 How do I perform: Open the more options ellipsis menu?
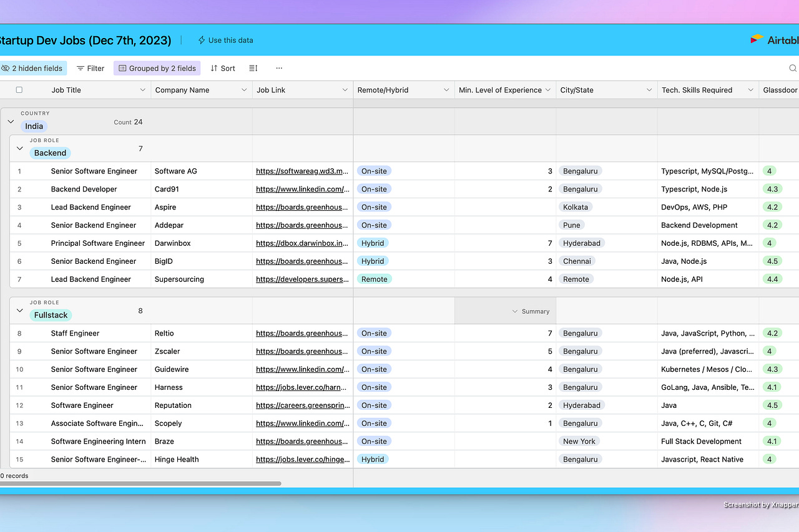click(279, 68)
